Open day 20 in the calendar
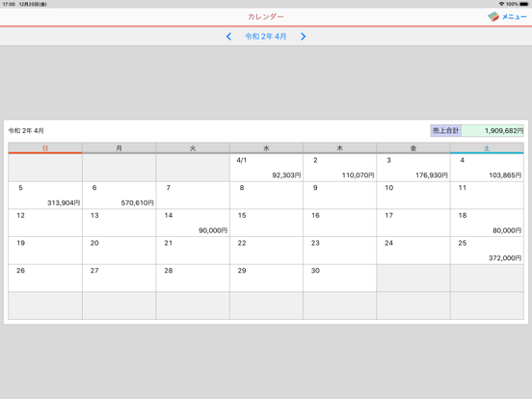 pos(120,251)
